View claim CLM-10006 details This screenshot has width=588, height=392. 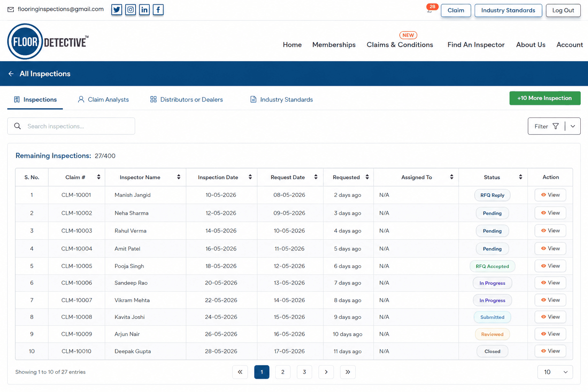click(x=550, y=283)
